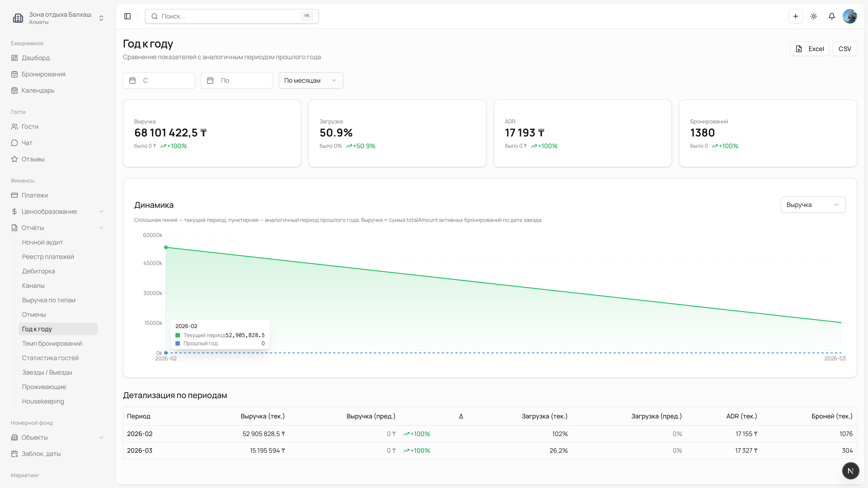Open the Дашборд sidebar item
The width and height of the screenshot is (868, 488).
[x=35, y=58]
